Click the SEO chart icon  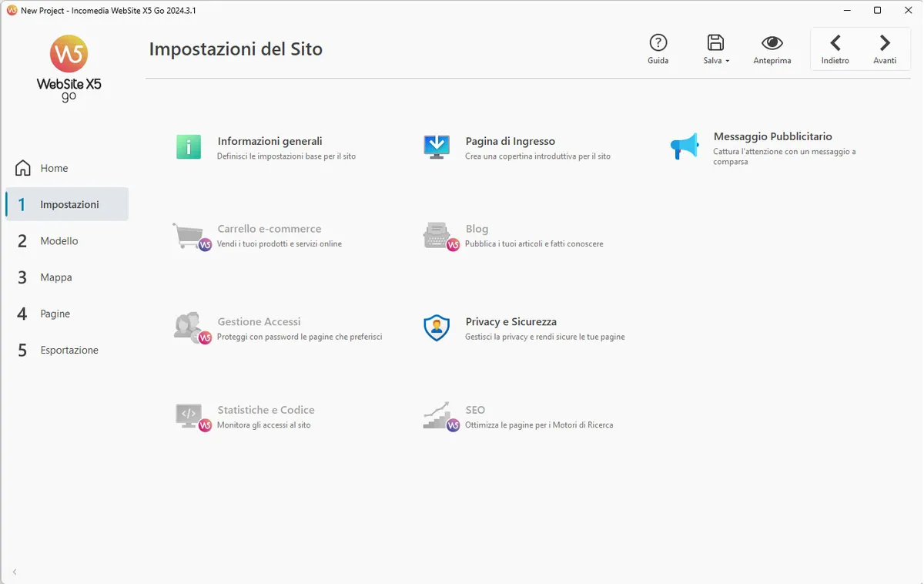tap(440, 417)
